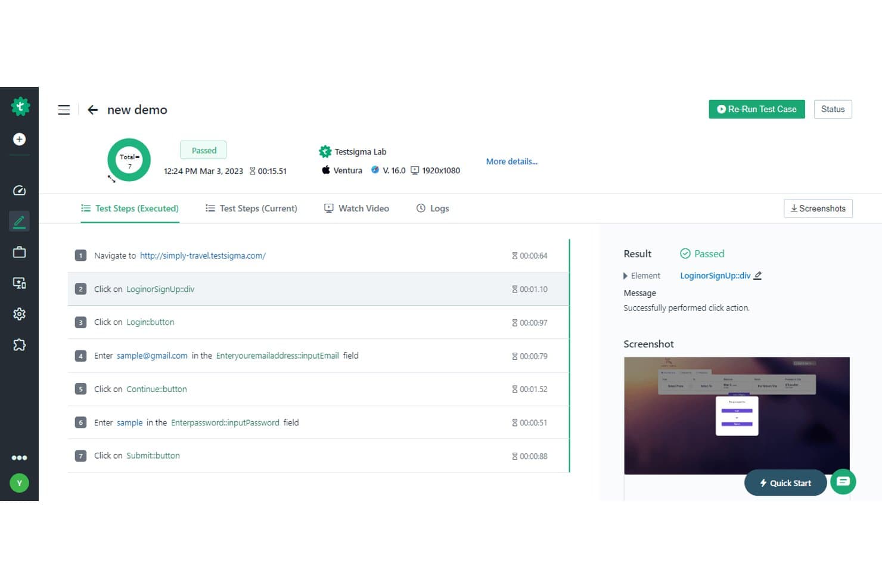The image size is (882, 588).
Task: Click the LoginorSignUp::div element link in Result
Action: tap(715, 276)
